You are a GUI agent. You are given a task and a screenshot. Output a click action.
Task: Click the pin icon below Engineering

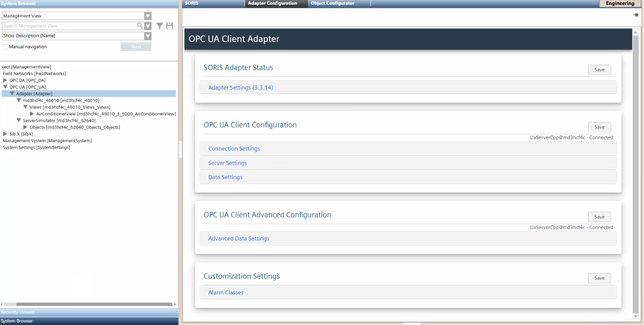[x=636, y=15]
